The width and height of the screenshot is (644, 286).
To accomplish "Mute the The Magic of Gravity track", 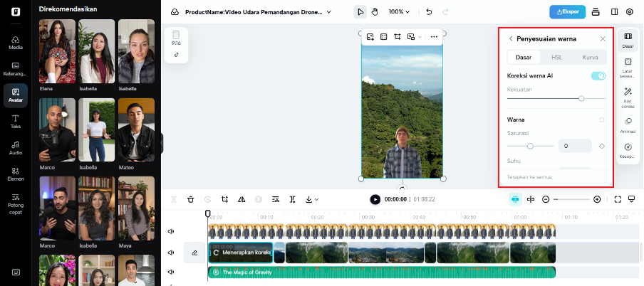I will [x=171, y=272].
